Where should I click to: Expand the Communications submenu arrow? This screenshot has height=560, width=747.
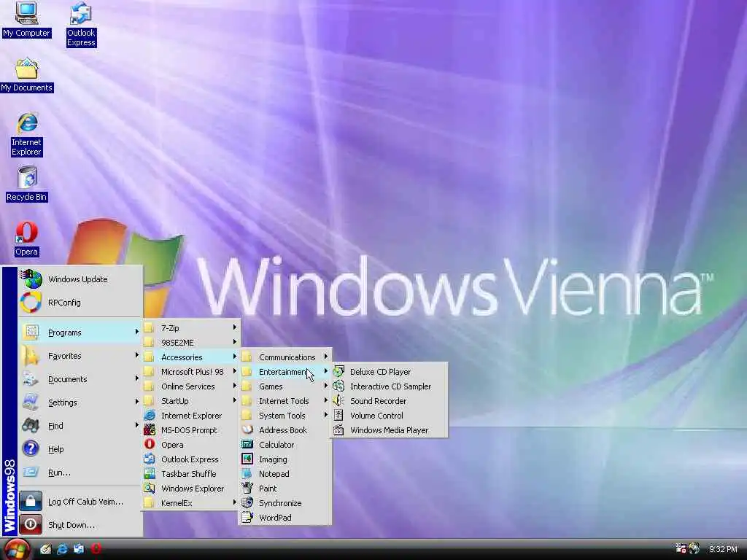pyautogui.click(x=326, y=356)
